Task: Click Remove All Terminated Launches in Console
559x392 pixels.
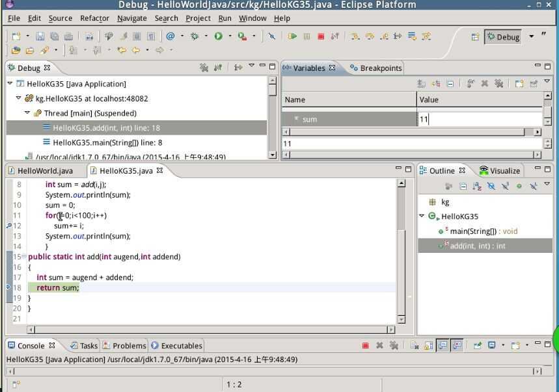Action: coord(394,345)
